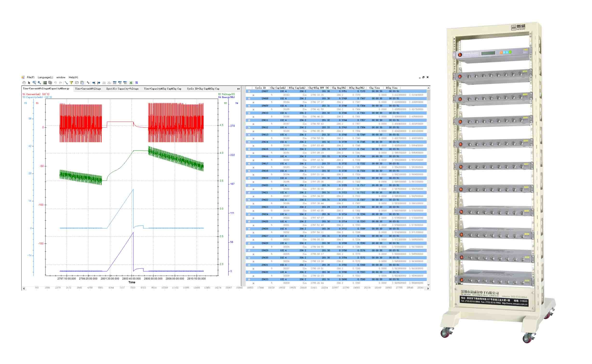
Task: Open the File(F) menu
Action: (x=31, y=77)
